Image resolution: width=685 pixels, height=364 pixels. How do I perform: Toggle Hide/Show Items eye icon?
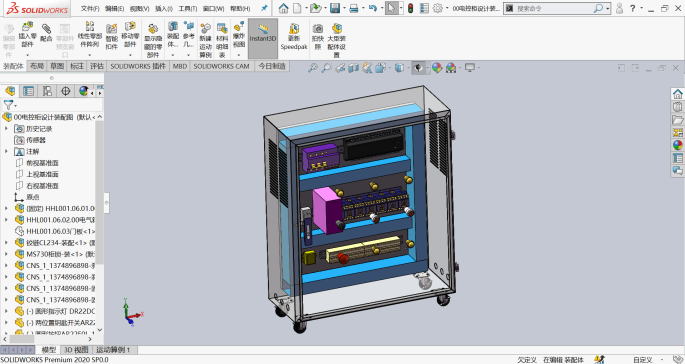tap(418, 68)
